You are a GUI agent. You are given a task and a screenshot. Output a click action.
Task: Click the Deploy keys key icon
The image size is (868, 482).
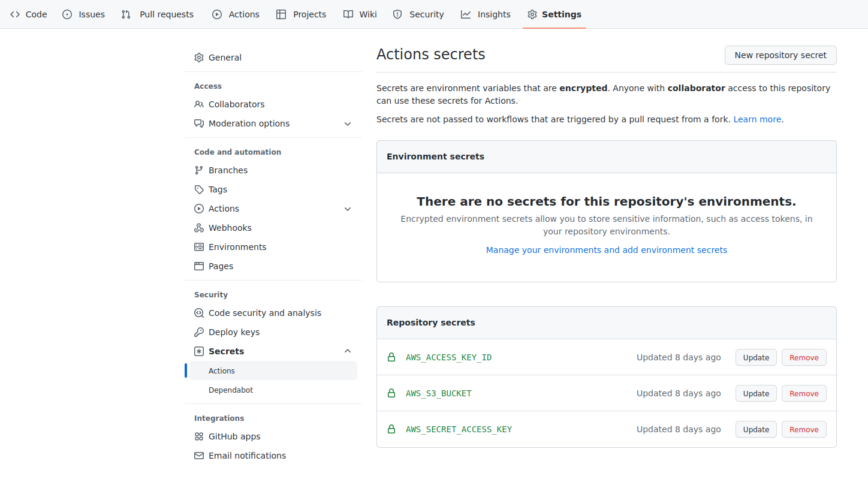click(x=199, y=332)
